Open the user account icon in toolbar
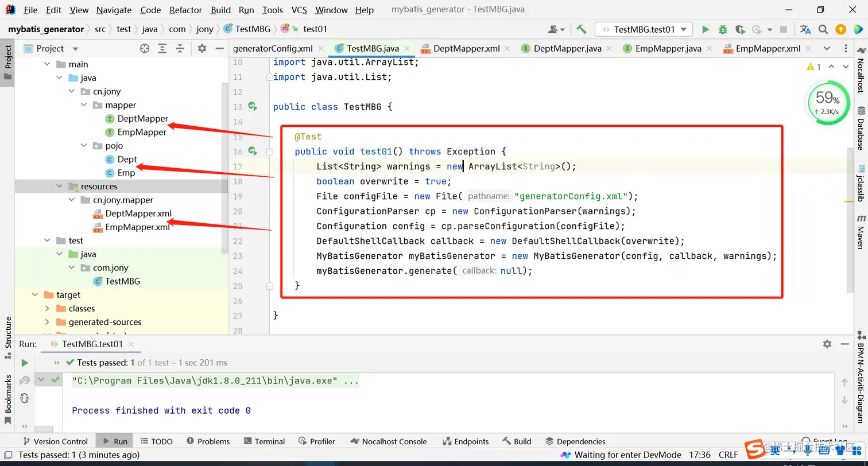Viewport: 868px width, 466px height. pos(556,29)
